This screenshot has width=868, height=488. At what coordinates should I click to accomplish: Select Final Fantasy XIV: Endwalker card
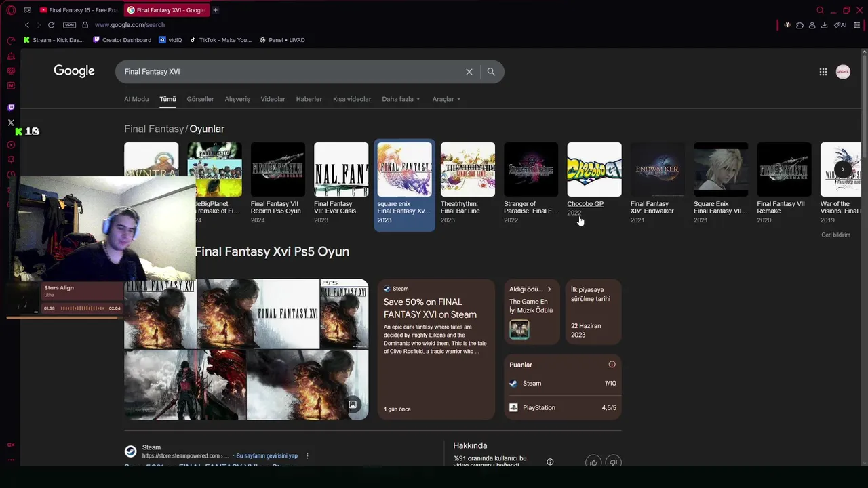(x=658, y=183)
